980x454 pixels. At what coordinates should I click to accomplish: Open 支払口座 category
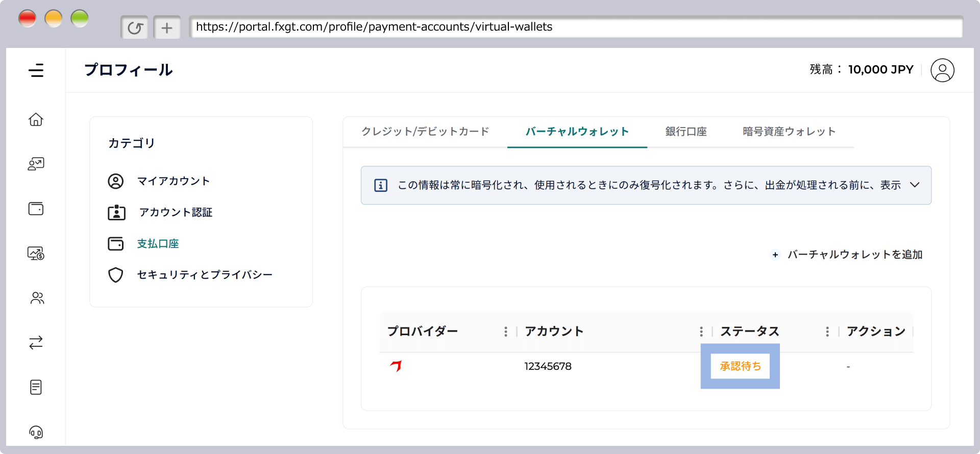pos(158,244)
